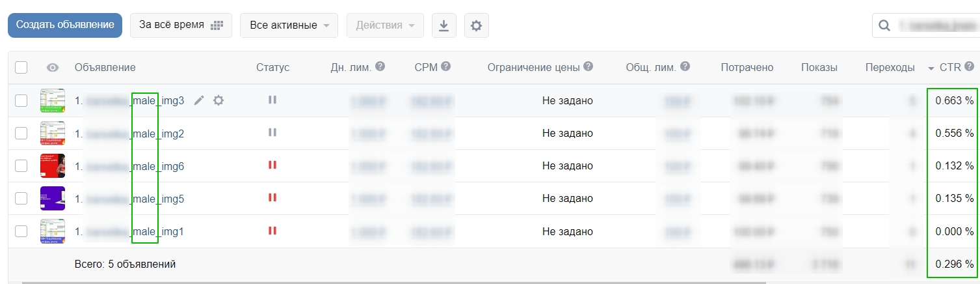Click the 0.000 % CTR value
The width and height of the screenshot is (980, 284).
point(955,231)
